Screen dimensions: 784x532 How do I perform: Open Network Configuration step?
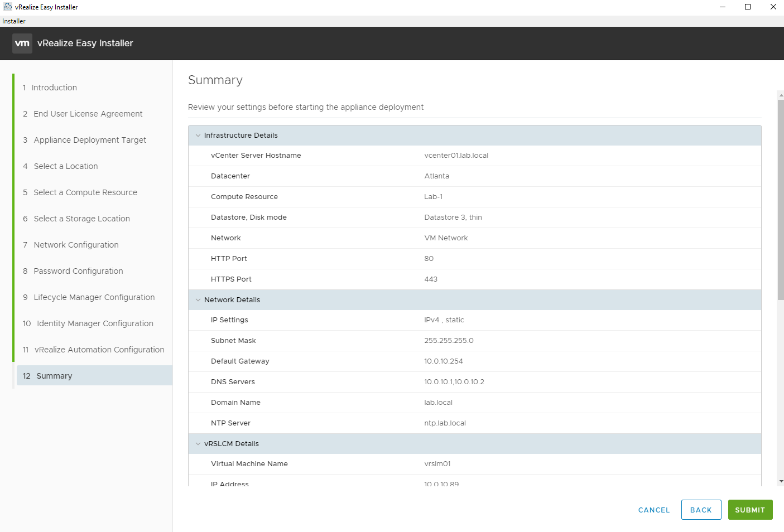tap(71, 245)
